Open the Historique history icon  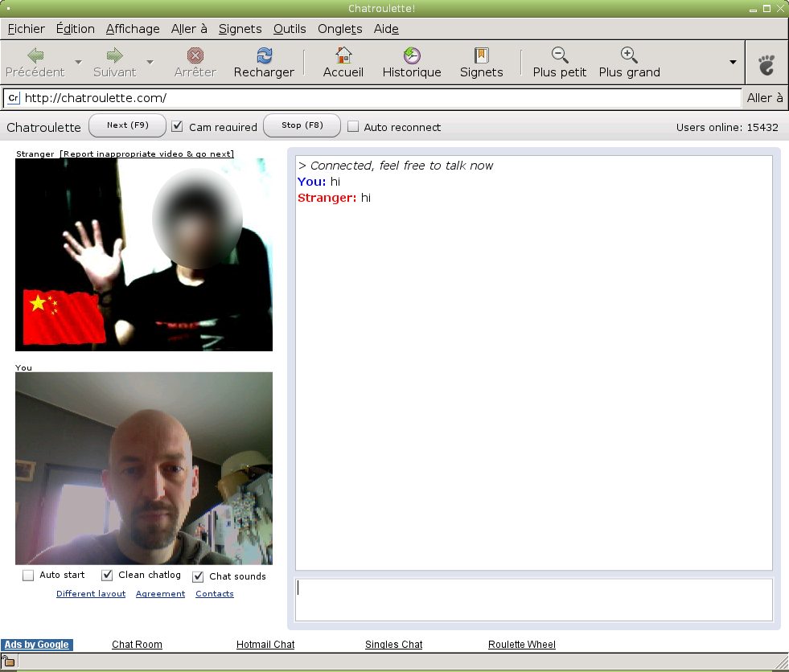coord(412,55)
